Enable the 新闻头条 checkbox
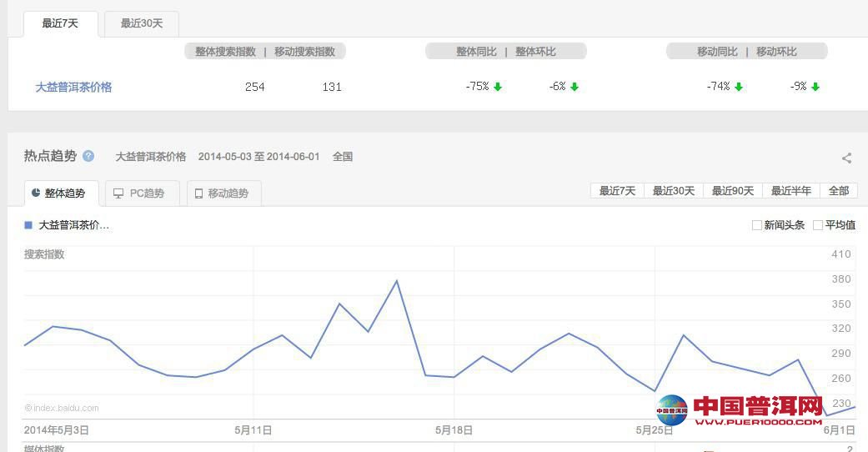868x452 pixels. [x=757, y=225]
